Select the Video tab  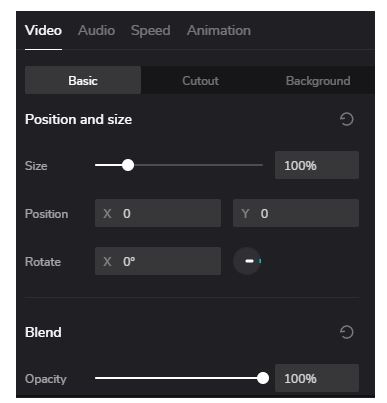click(43, 31)
